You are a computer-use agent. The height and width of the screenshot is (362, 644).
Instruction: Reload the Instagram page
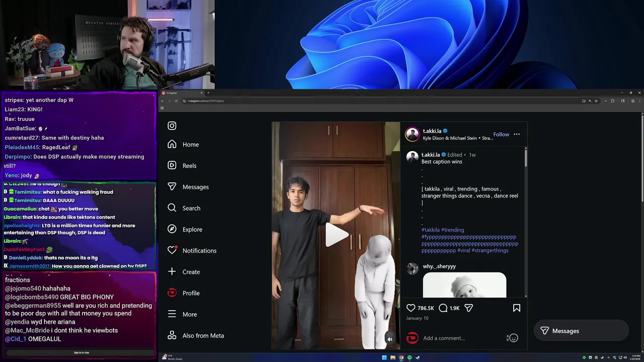click(x=176, y=101)
